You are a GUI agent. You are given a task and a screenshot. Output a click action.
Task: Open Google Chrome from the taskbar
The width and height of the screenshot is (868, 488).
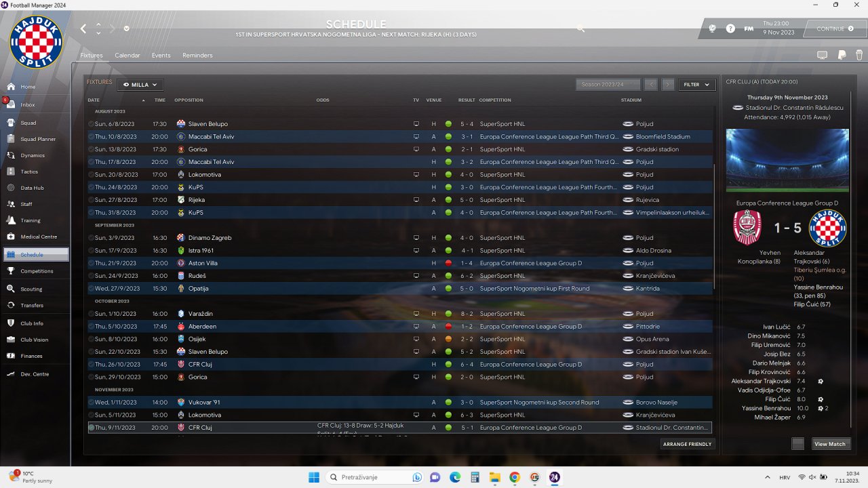[x=515, y=477]
